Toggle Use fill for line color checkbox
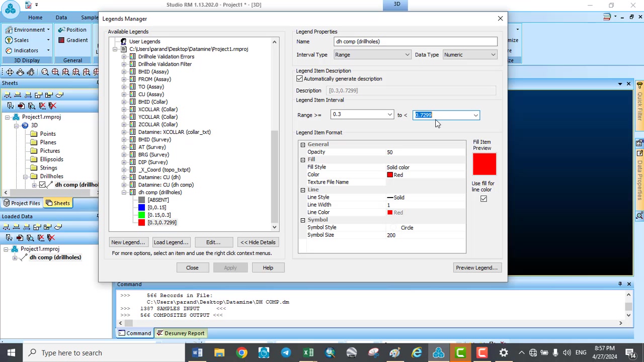The height and width of the screenshot is (362, 644). (484, 199)
